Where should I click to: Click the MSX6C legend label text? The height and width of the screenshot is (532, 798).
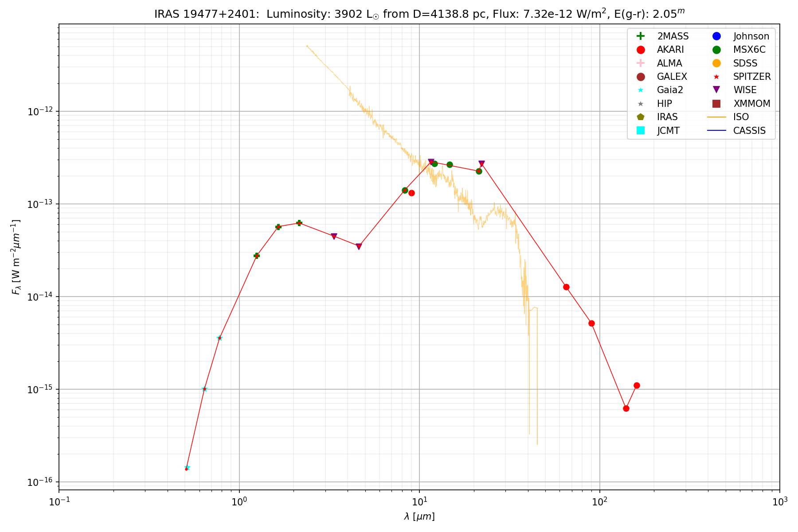click(749, 50)
